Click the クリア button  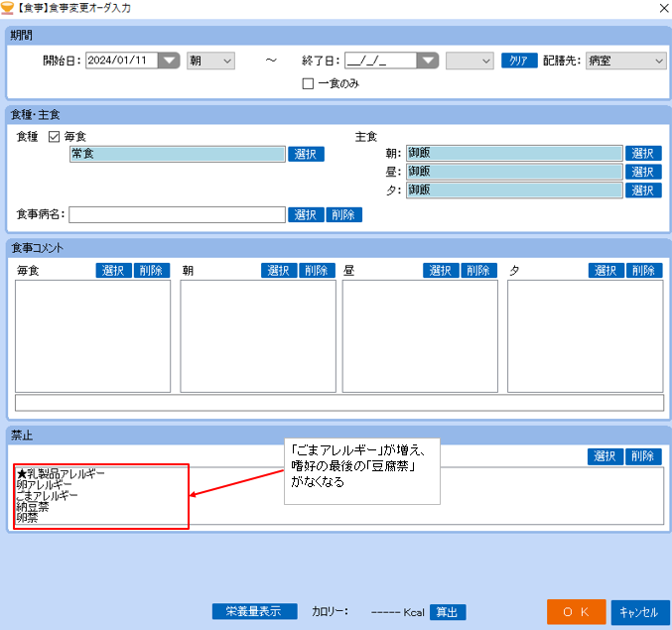pyautogui.click(x=519, y=61)
